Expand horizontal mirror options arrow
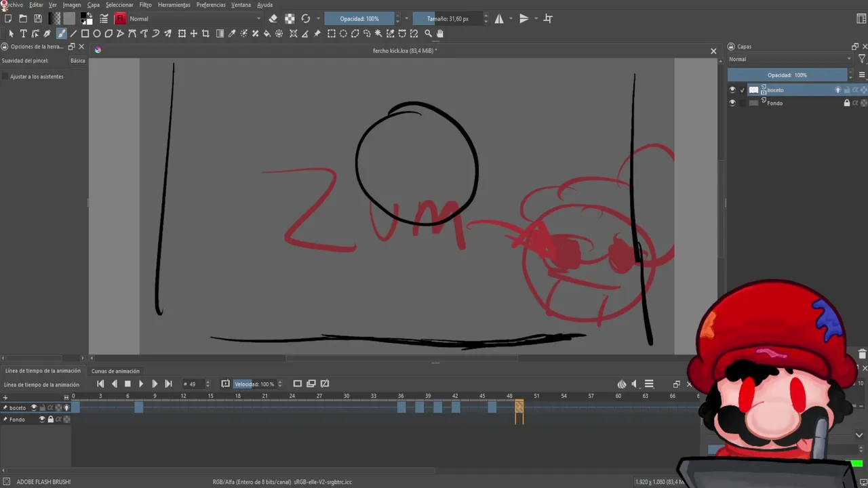Screen dimensions: 868x488 point(511,18)
